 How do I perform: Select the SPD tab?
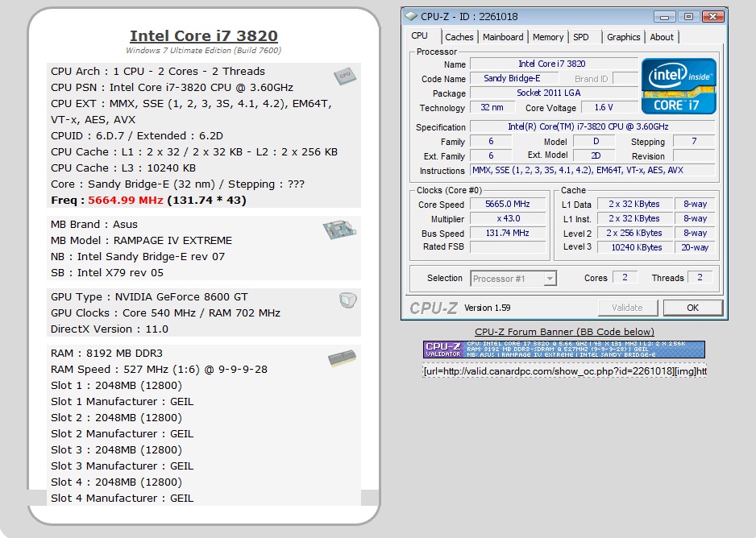click(x=581, y=37)
